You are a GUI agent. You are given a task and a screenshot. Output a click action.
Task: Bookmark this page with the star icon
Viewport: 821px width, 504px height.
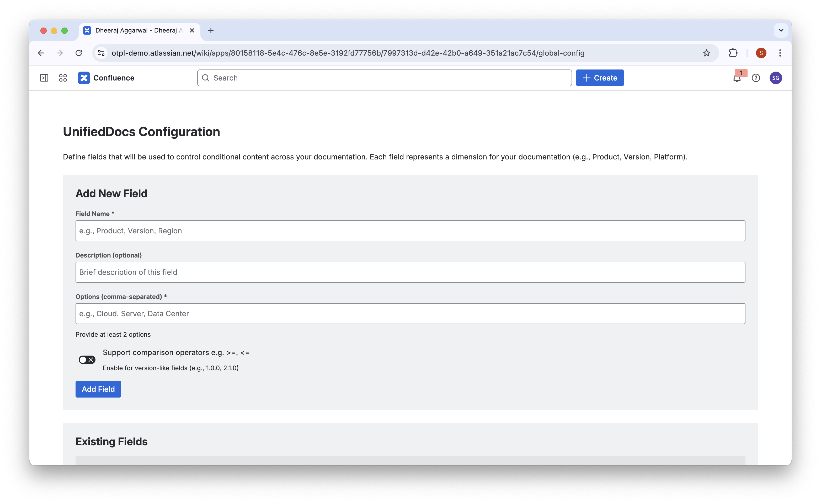coord(706,53)
